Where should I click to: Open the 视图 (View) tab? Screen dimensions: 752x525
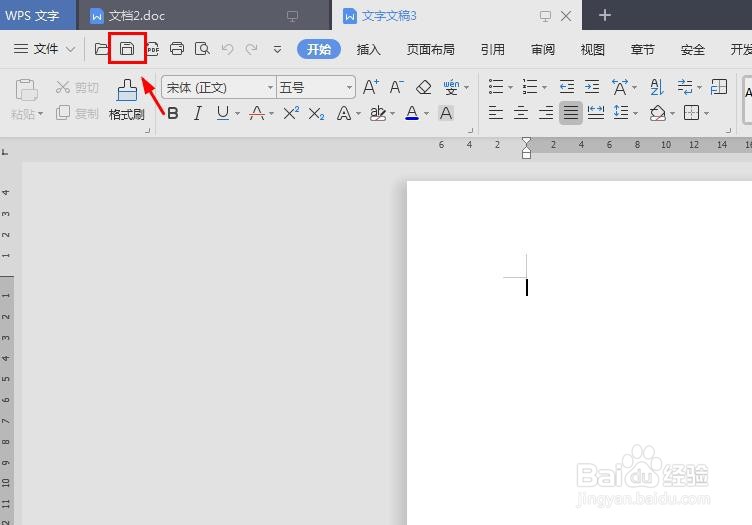click(592, 49)
